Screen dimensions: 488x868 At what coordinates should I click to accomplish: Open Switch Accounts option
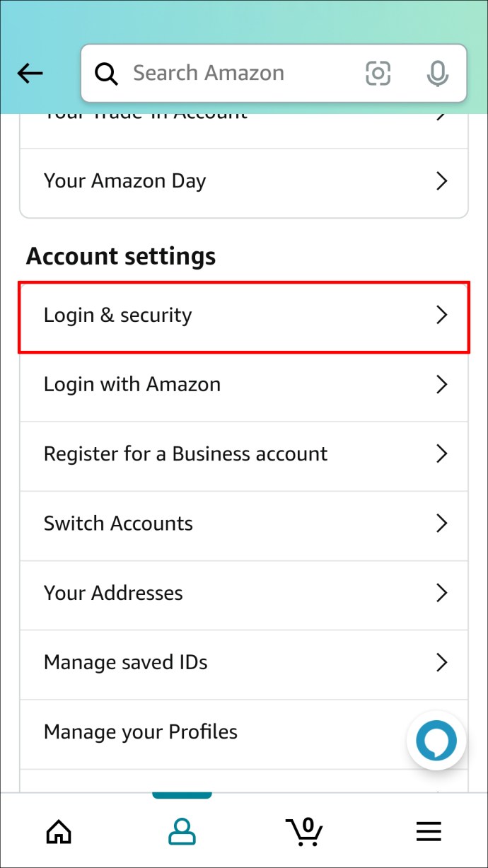[x=244, y=523]
